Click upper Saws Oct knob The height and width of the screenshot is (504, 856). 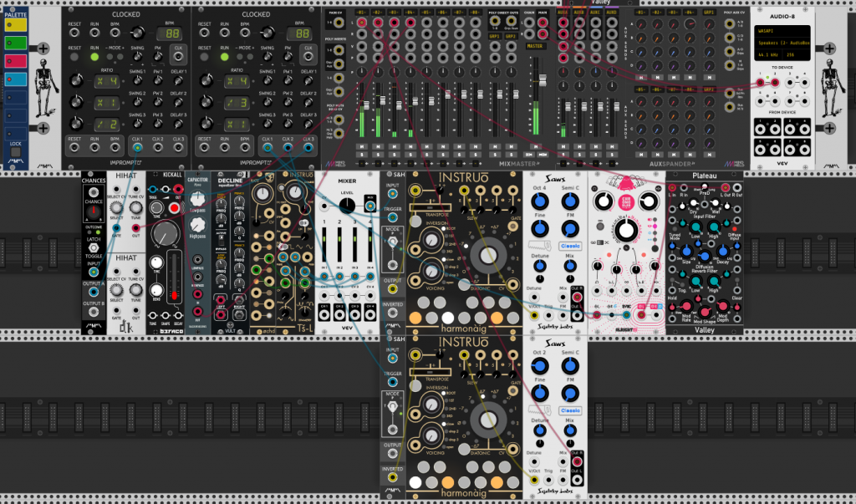click(x=539, y=201)
